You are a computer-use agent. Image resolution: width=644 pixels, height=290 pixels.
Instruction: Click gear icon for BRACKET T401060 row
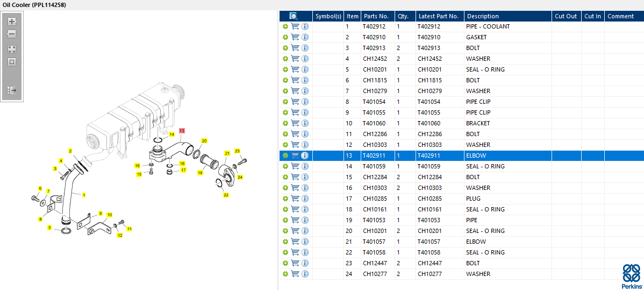click(x=285, y=123)
